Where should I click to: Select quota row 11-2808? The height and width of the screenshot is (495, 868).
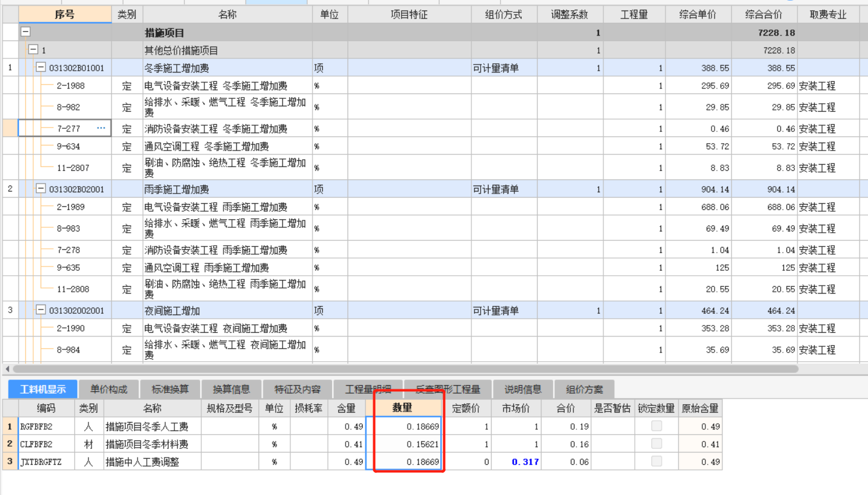coord(73,289)
